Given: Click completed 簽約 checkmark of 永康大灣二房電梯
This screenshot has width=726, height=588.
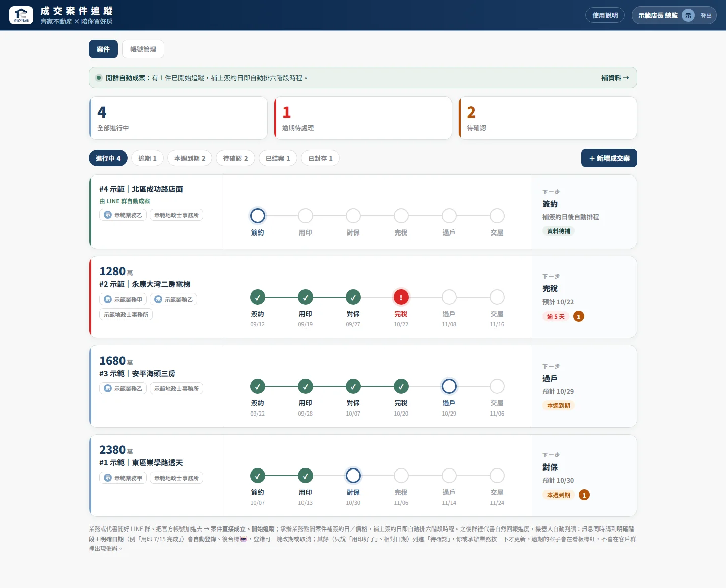Looking at the screenshot, I should tap(258, 297).
